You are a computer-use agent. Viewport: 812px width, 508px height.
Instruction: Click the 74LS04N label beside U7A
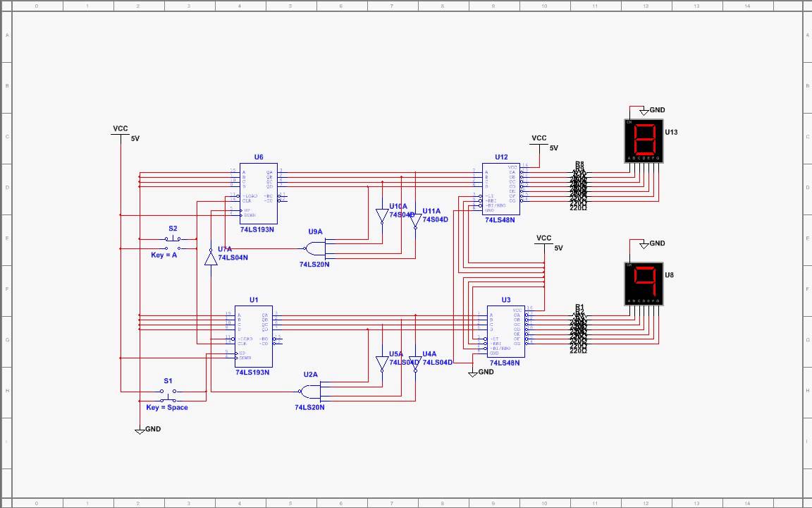[x=233, y=258]
